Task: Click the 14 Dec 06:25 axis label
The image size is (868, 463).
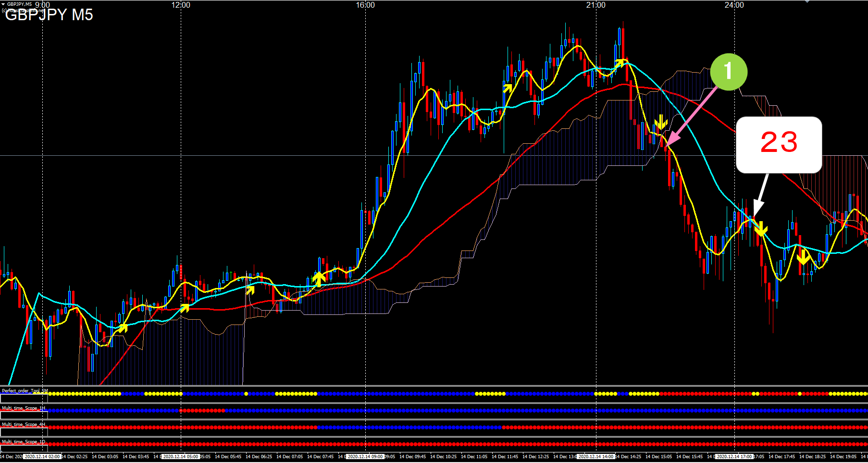Action: 259,457
